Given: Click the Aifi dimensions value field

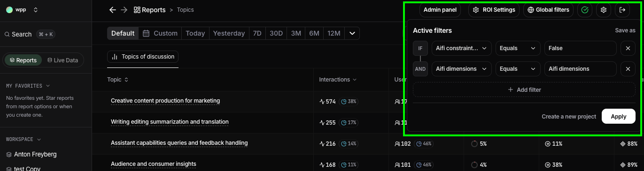Looking at the screenshot, I should tap(581, 69).
